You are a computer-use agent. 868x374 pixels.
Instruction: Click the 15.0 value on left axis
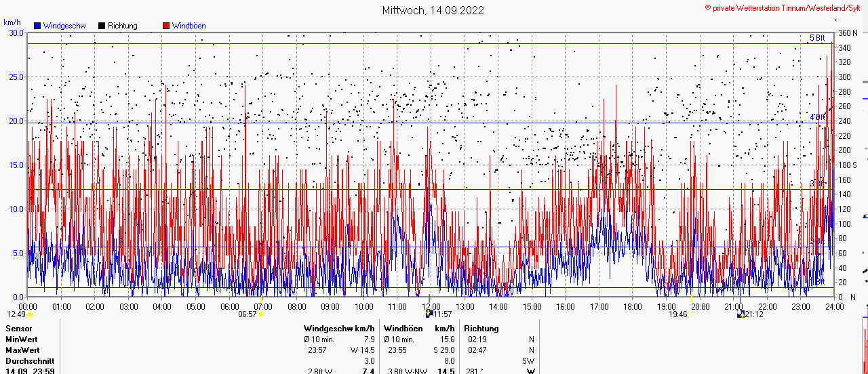pyautogui.click(x=16, y=165)
